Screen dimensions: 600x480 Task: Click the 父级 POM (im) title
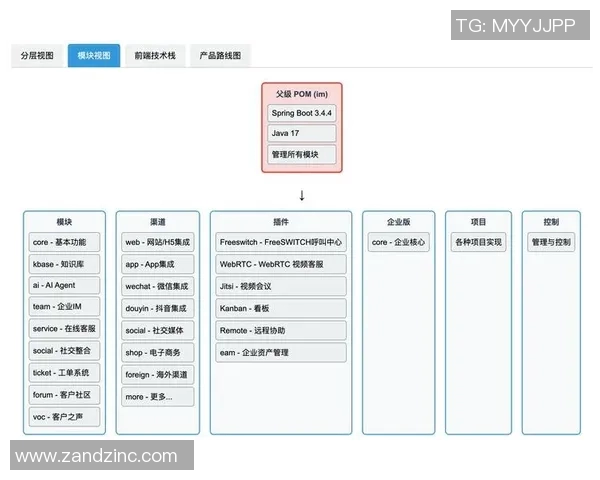point(302,94)
